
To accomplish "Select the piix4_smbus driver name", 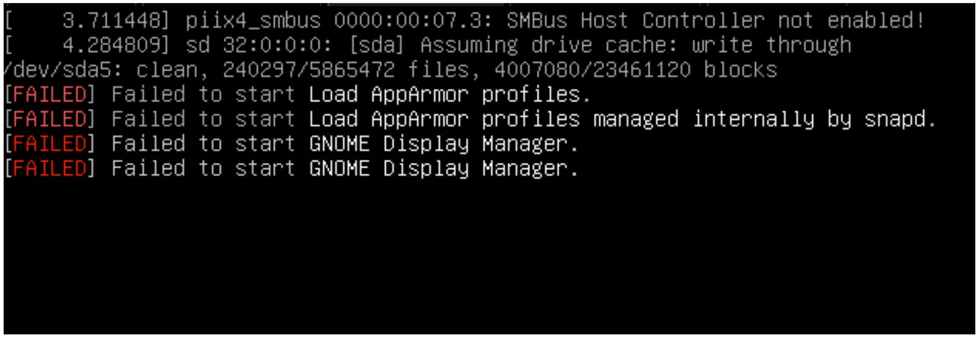I will 253,21.
